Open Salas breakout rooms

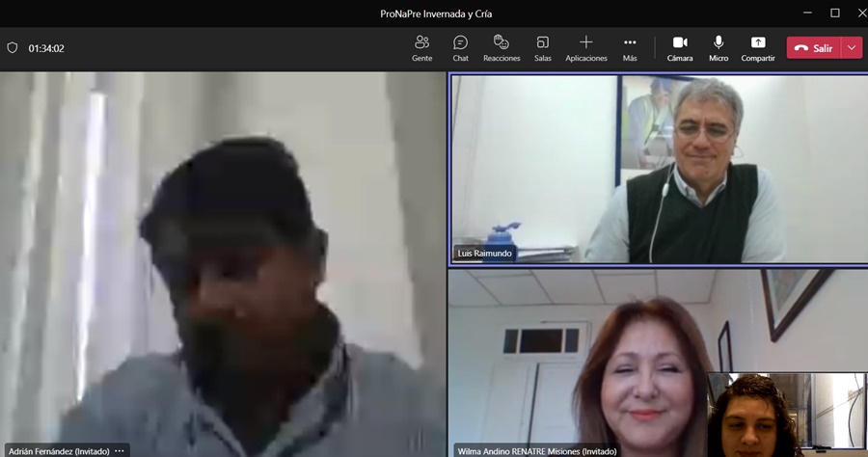click(543, 48)
